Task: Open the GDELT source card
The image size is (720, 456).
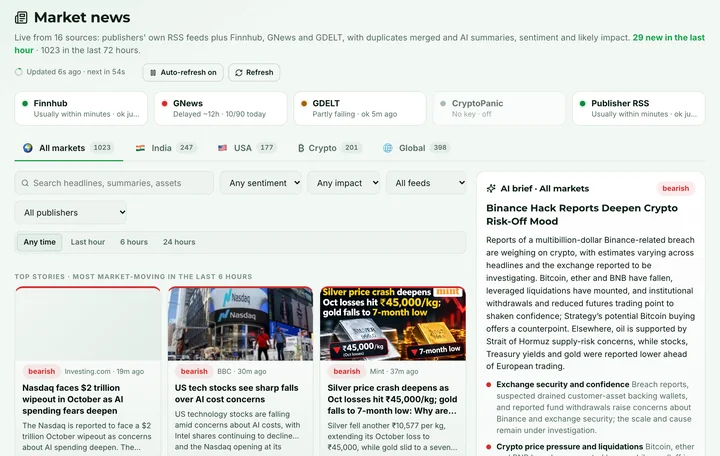Action: click(360, 108)
